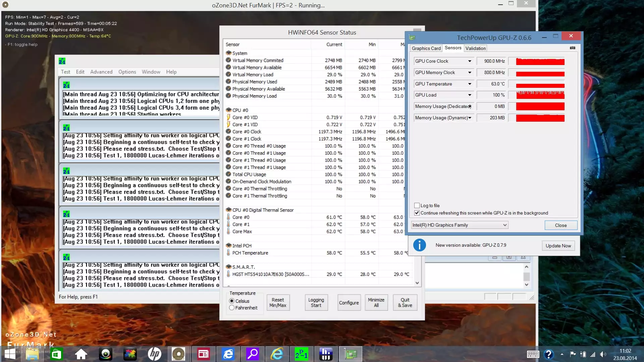The height and width of the screenshot is (362, 644).
Task: Click the GPU Load history graph
Action: (536, 95)
